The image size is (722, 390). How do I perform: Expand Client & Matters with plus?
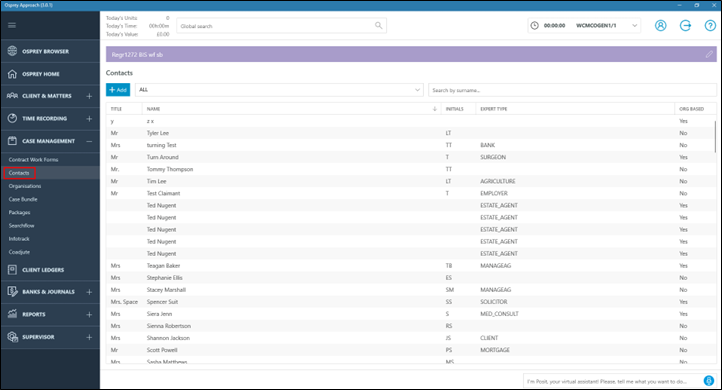click(89, 96)
